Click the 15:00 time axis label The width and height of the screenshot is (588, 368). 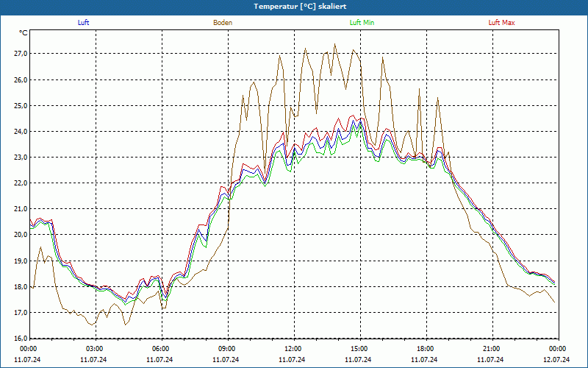pyautogui.click(x=359, y=349)
